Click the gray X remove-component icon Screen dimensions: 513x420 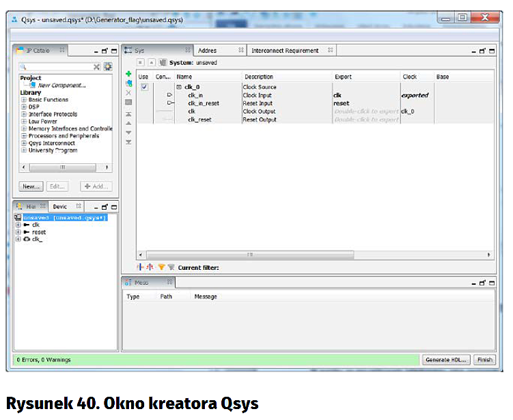coord(128,93)
